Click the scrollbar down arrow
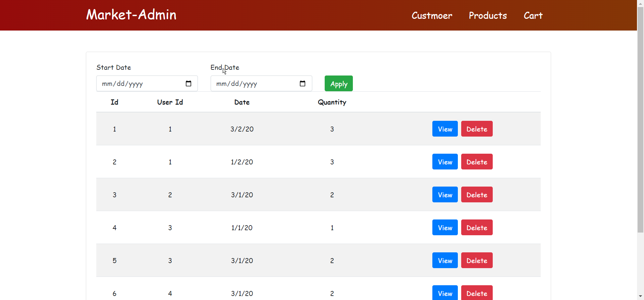 tap(640, 297)
